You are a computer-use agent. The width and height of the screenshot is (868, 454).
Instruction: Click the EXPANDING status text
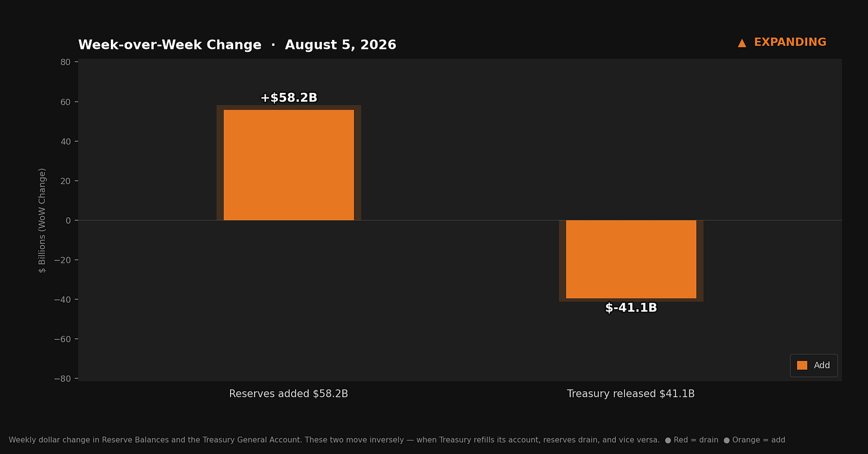[x=790, y=43]
